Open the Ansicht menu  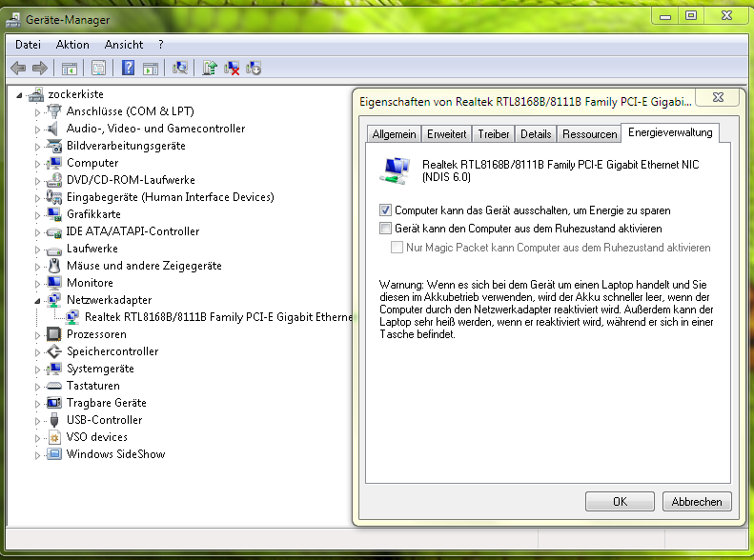(124, 45)
